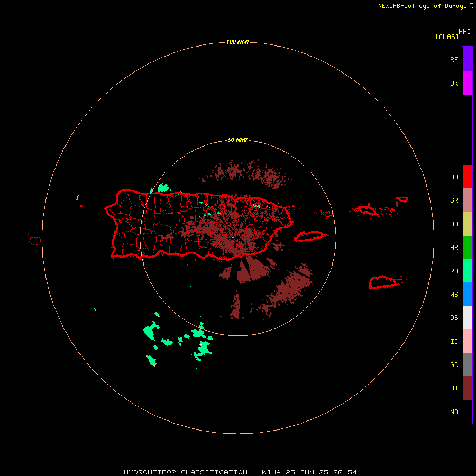This screenshot has width=476, height=476.
Task: Click the RF legend label
Action: click(x=454, y=59)
